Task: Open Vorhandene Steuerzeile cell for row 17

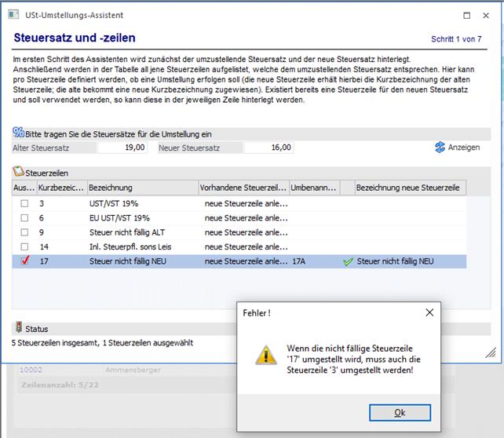Action: (245, 262)
